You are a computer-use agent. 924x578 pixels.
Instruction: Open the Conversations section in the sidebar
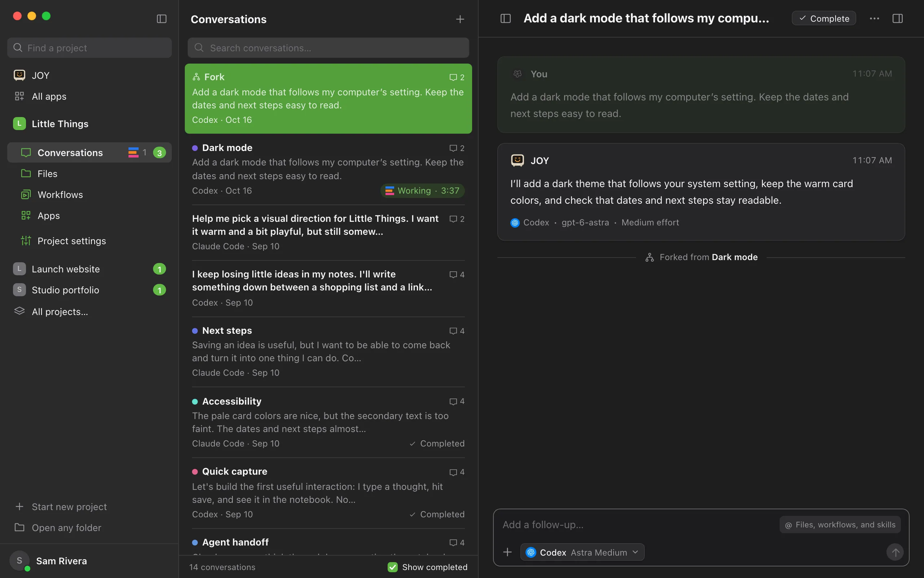click(90, 152)
